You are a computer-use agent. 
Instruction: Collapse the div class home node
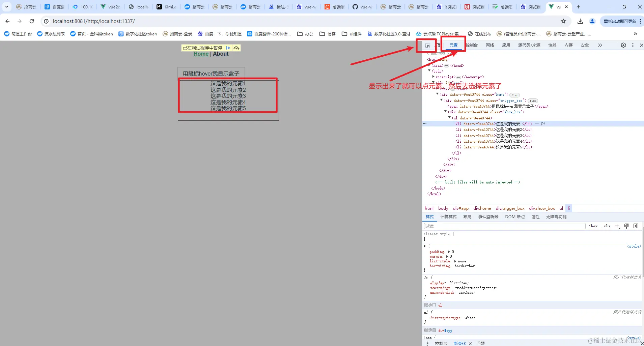tap(438, 94)
